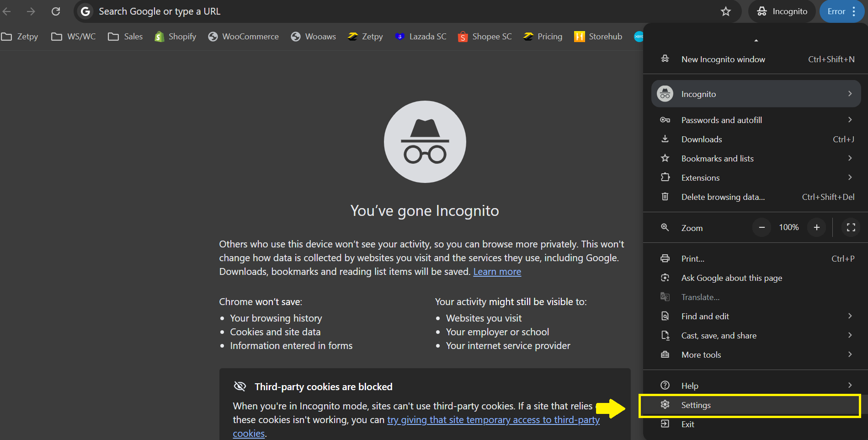Bookmark this tab with the star icon

click(x=725, y=11)
